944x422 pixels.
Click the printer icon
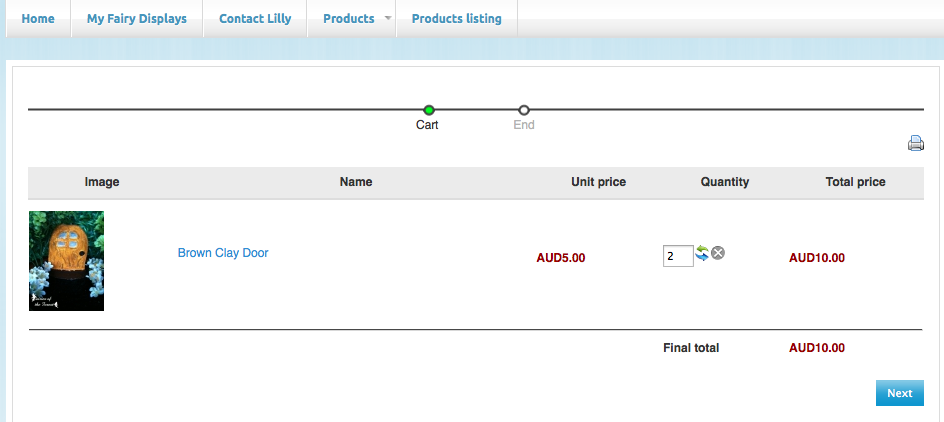[915, 143]
